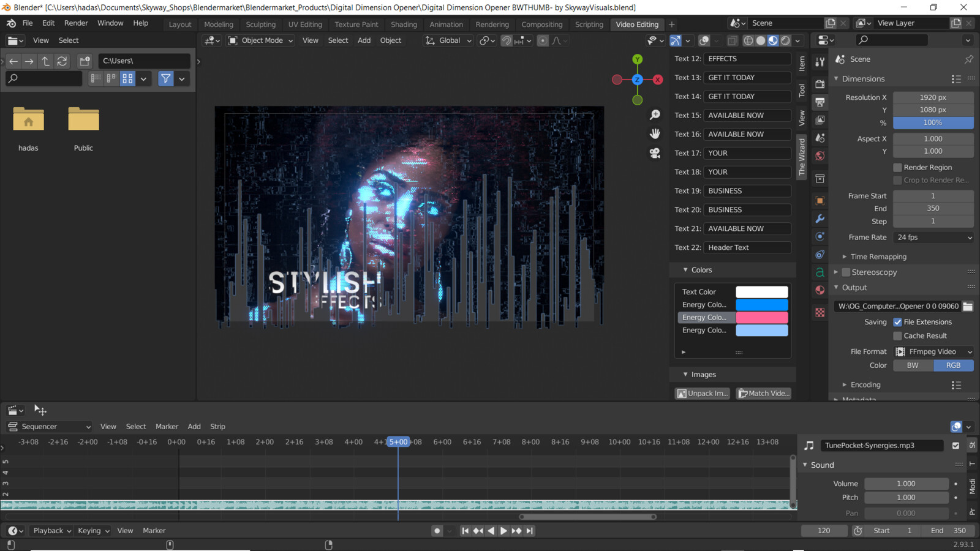The image size is (980, 551).
Task: Disable the File Extensions checkbox
Action: click(899, 321)
